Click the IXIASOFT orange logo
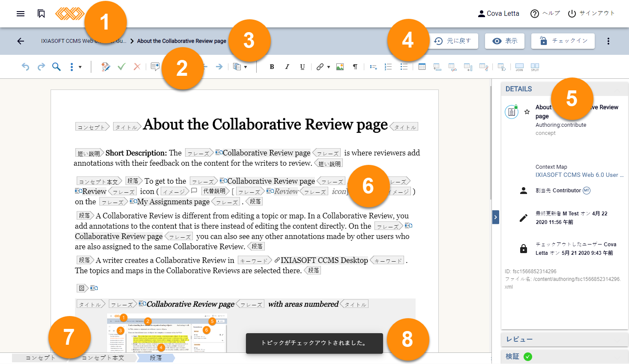The height and width of the screenshot is (364, 629). (70, 14)
